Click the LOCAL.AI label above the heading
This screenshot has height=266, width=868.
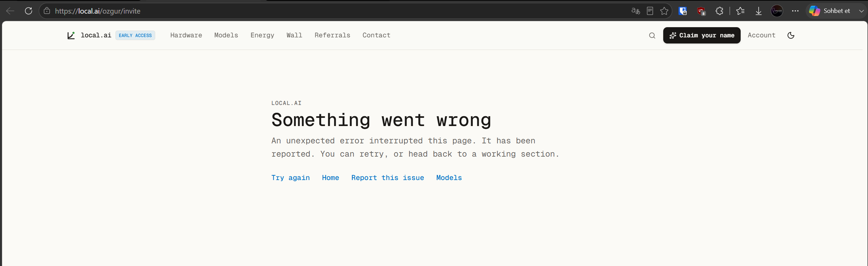pyautogui.click(x=286, y=103)
